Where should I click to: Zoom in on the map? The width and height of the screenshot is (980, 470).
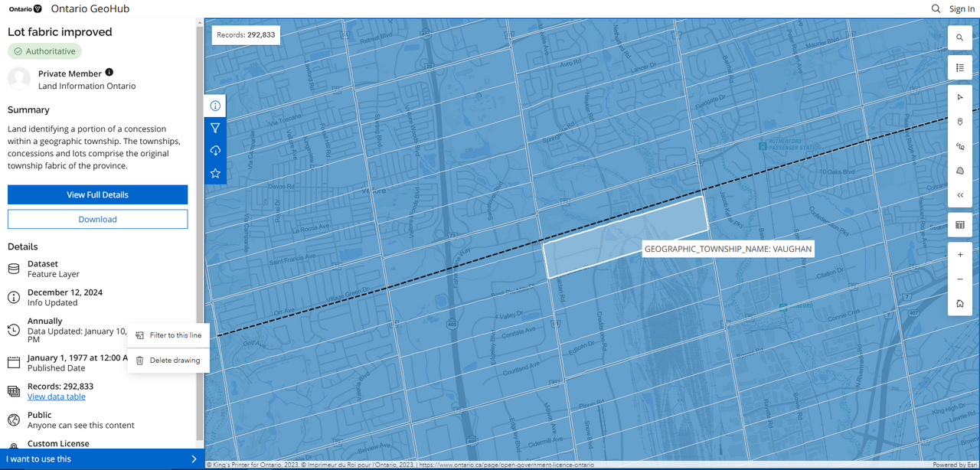pyautogui.click(x=959, y=255)
